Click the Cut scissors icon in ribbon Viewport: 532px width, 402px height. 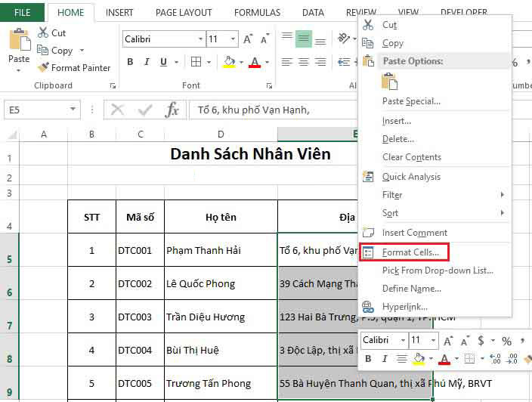coord(43,32)
